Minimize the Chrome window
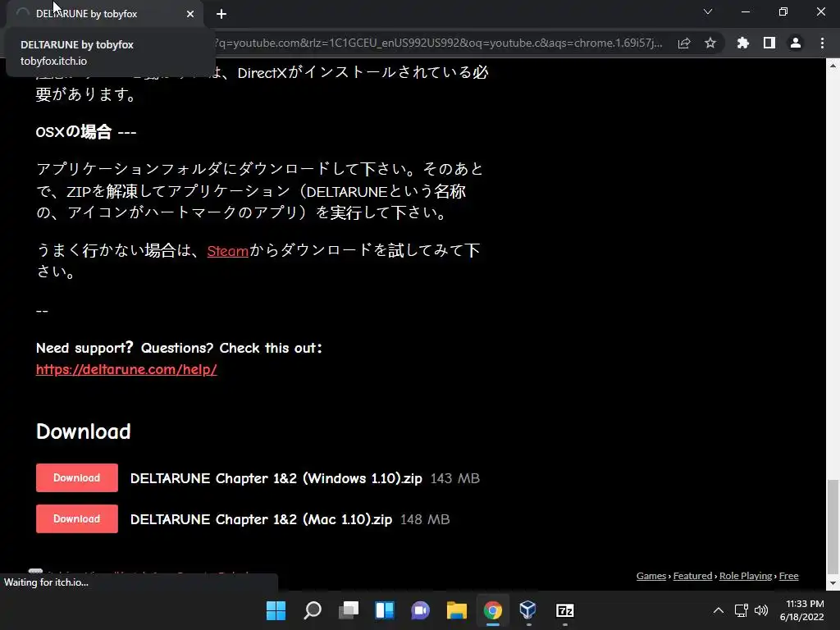The image size is (840, 630). pyautogui.click(x=746, y=11)
